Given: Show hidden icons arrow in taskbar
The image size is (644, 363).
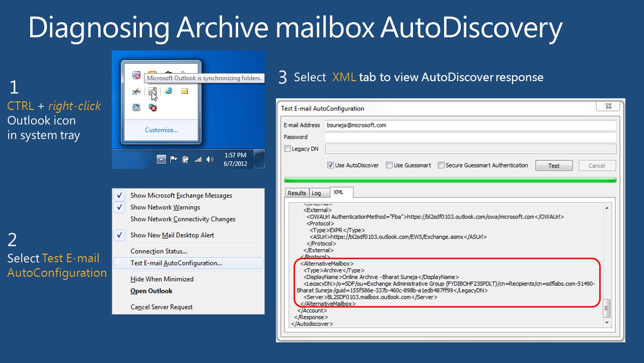Looking at the screenshot, I should (x=161, y=159).
